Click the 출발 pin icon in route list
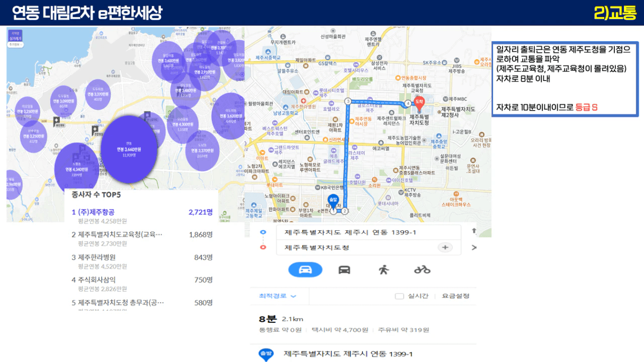The image size is (644, 362). [x=265, y=354]
